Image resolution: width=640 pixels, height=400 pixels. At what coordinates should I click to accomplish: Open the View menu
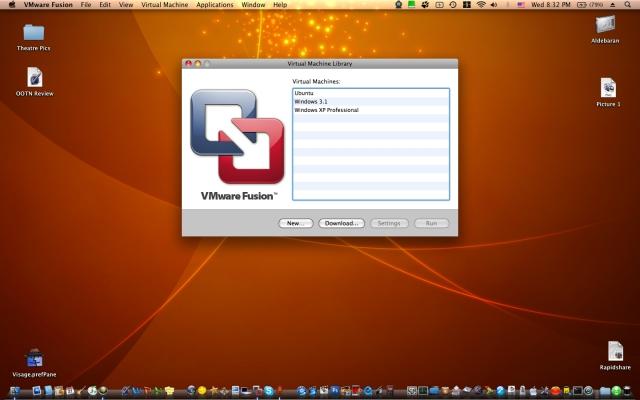pyautogui.click(x=126, y=5)
